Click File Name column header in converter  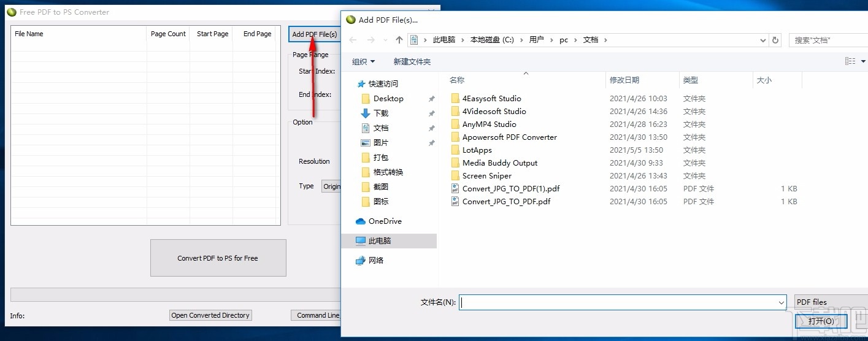tap(79, 34)
